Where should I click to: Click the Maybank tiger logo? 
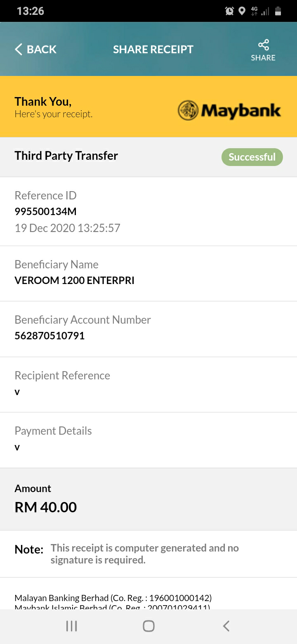click(188, 110)
